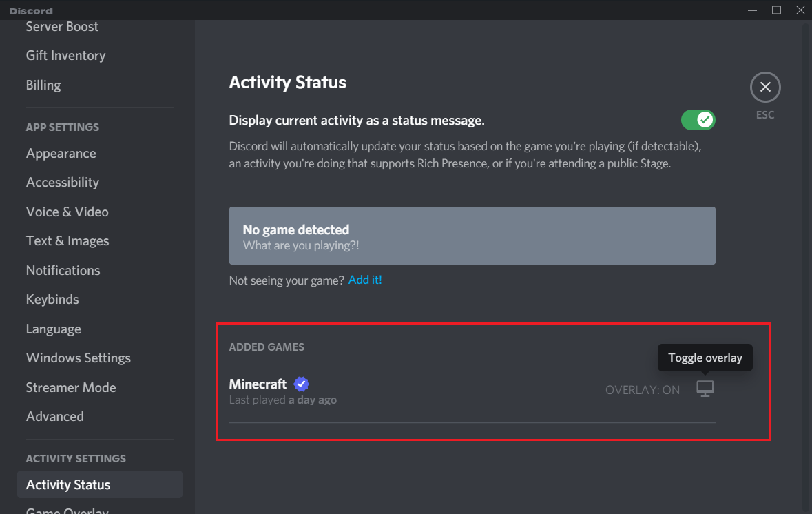This screenshot has height=514, width=812.
Task: Toggle the Minecraft overlay monitor icon
Action: tap(705, 389)
